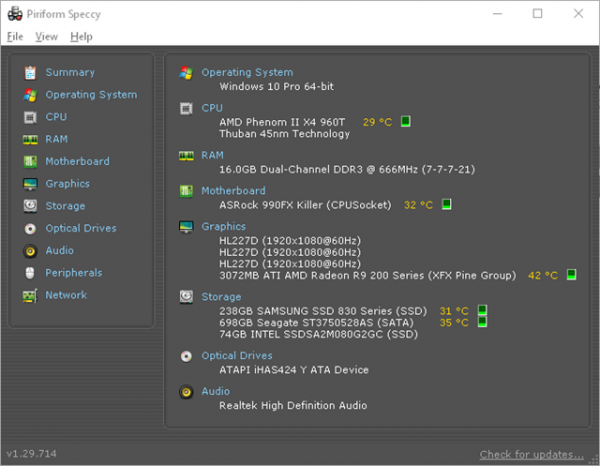Viewport: 600px width, 466px height.
Task: Click the Audio heading link in summary
Action: 215,391
